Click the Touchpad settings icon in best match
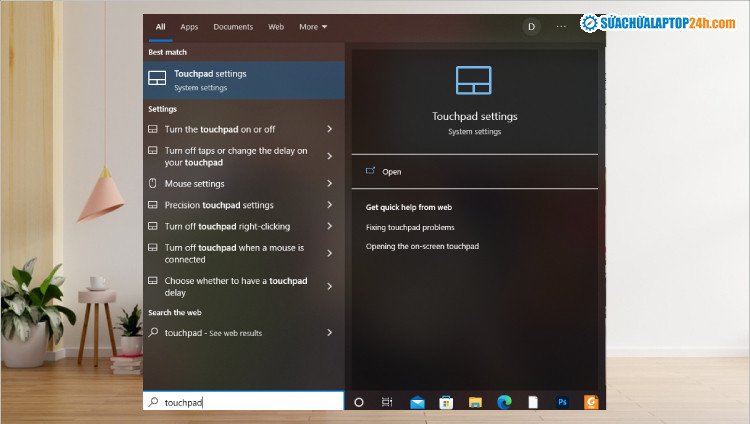The height and width of the screenshot is (424, 750). coord(157,78)
